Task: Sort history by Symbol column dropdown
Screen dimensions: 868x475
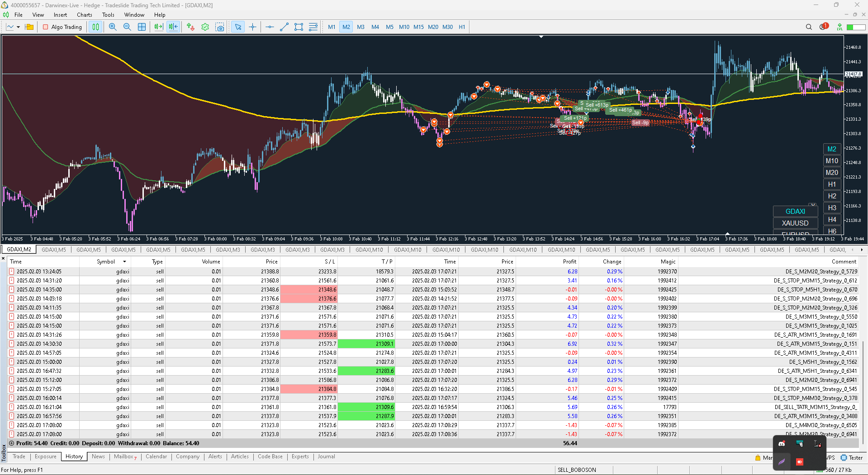Action: click(x=124, y=262)
